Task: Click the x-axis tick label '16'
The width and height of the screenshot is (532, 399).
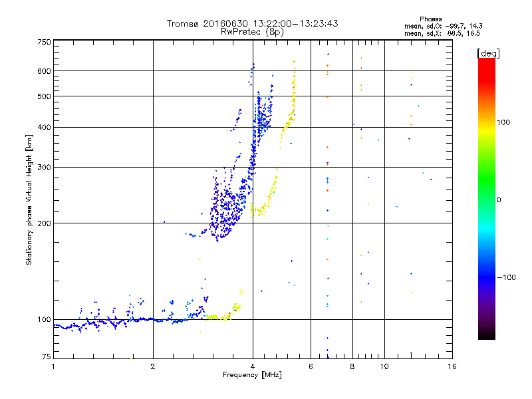Action: pyautogui.click(x=452, y=366)
